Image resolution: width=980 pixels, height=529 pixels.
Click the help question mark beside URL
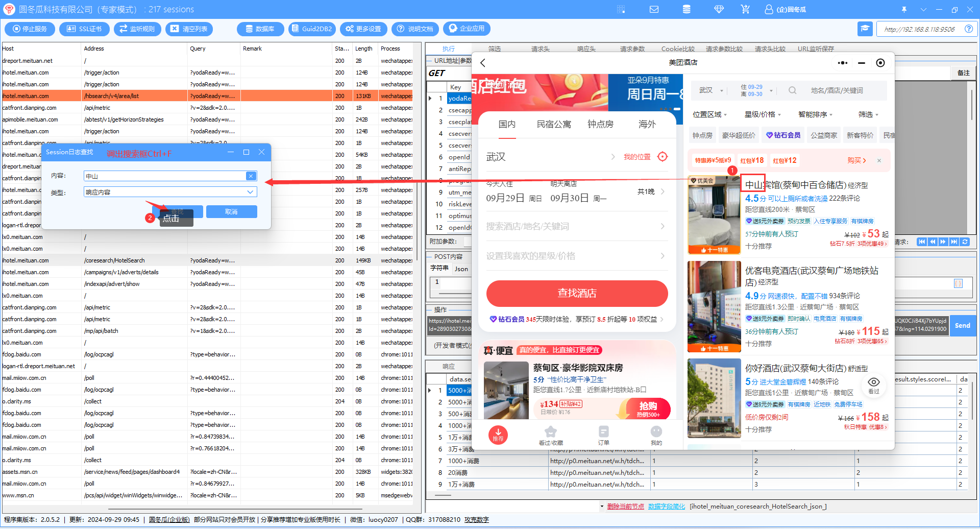pos(968,29)
